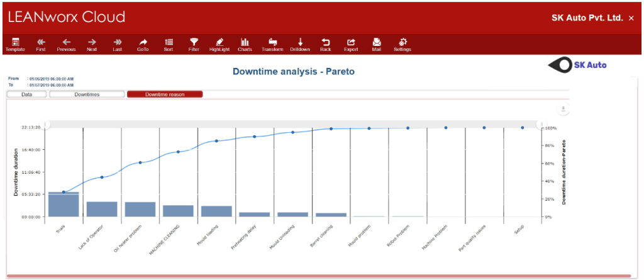This screenshot has height=280, width=644.
Task: Click the 22:13:20 axis value
Action: point(31,128)
